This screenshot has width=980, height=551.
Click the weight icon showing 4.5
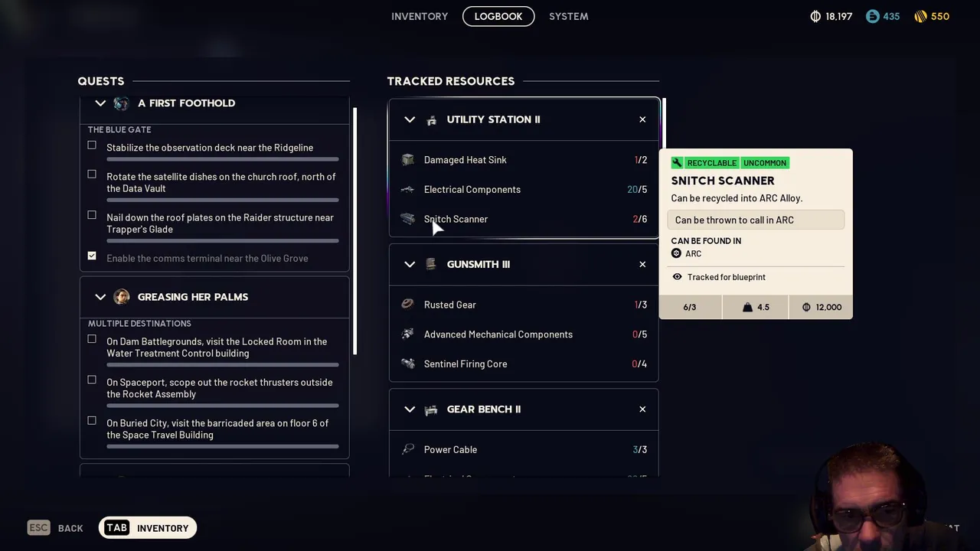(x=748, y=307)
